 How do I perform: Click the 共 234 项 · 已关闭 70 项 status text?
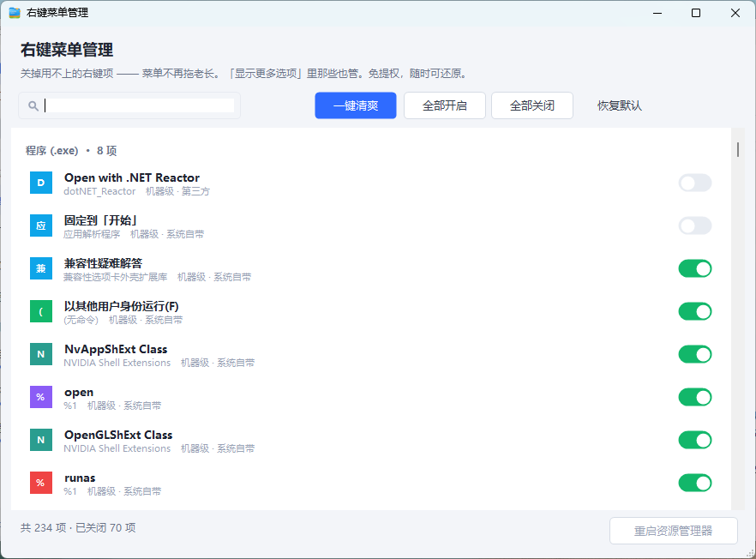(x=78, y=528)
